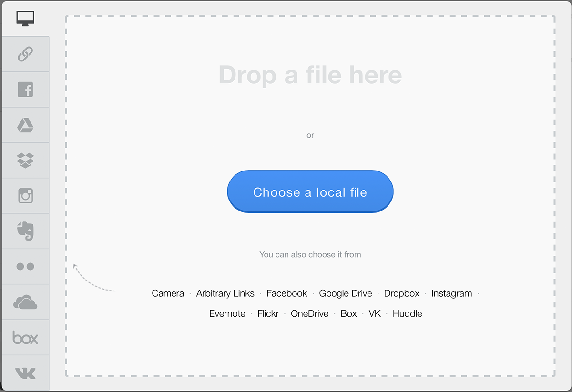Select the Facebook icon in sidebar
Image resolution: width=572 pixels, height=392 pixels.
[25, 90]
